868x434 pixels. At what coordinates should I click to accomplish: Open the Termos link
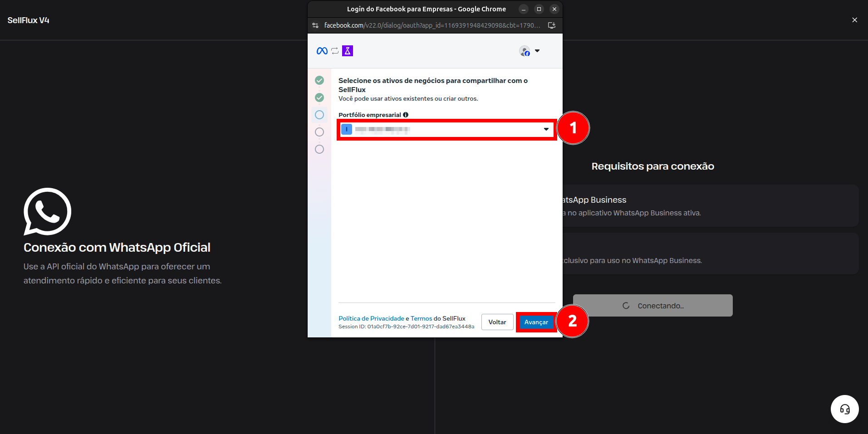[x=422, y=318]
